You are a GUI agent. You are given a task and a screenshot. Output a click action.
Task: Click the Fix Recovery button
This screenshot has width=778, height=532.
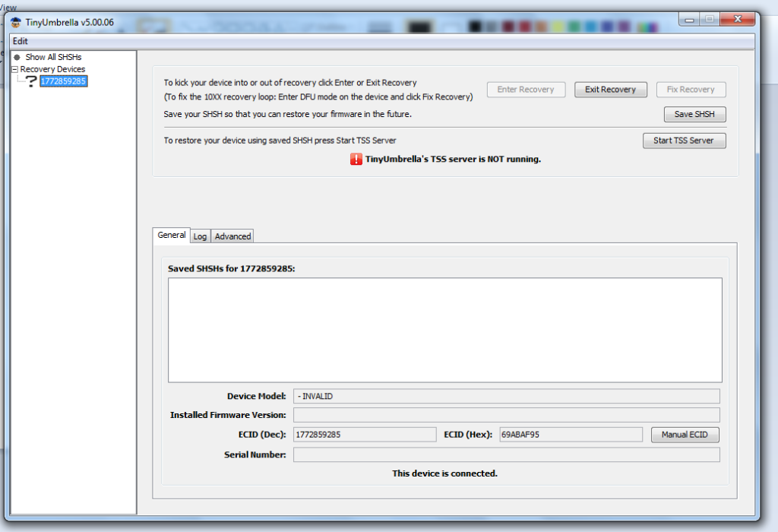click(x=691, y=90)
